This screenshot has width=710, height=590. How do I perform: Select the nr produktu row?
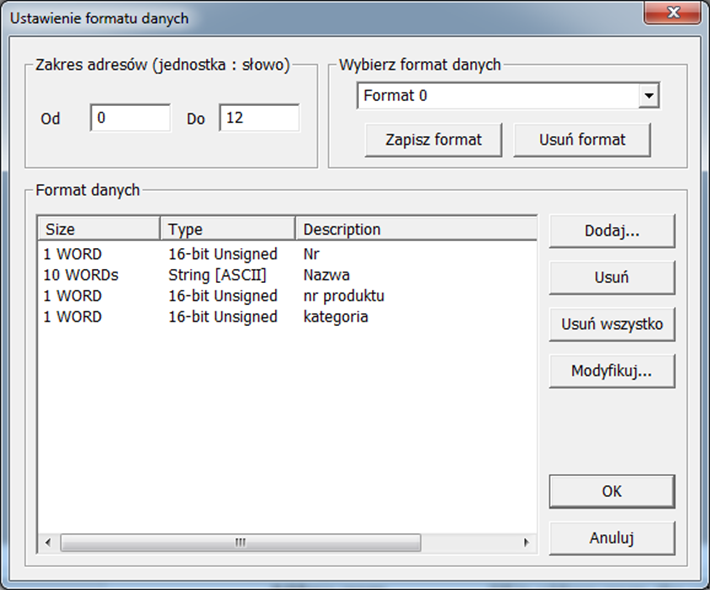coord(288,296)
